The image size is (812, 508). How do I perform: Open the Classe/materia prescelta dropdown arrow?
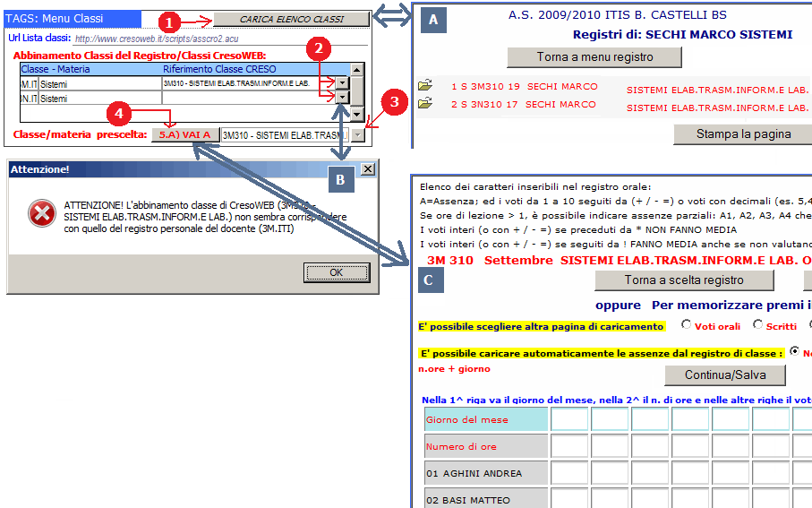coord(358,135)
